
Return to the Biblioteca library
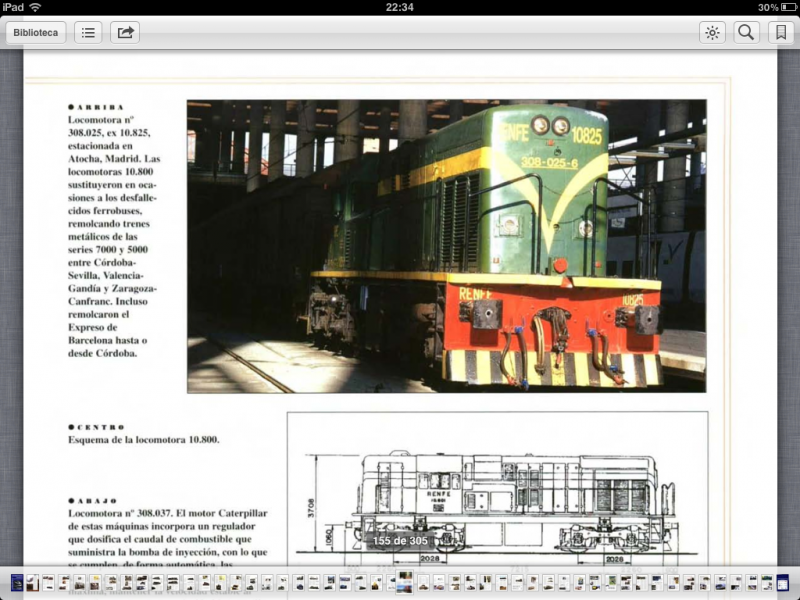(36, 33)
